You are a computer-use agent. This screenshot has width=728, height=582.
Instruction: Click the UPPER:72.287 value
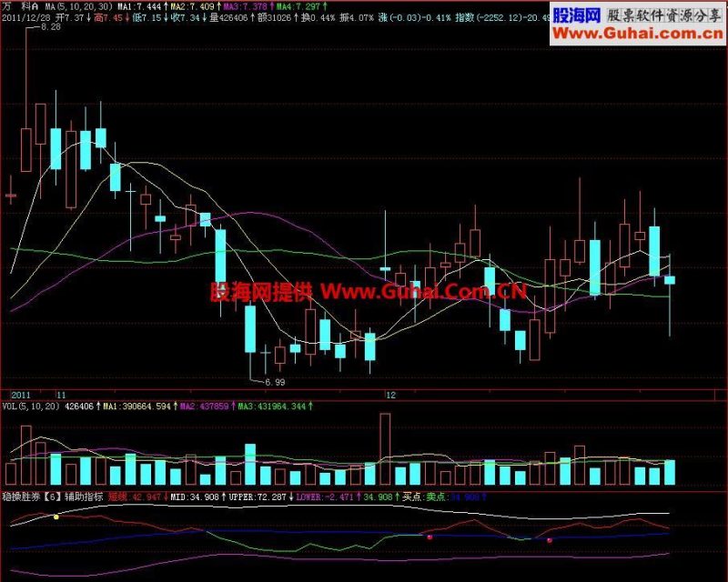[258, 497]
